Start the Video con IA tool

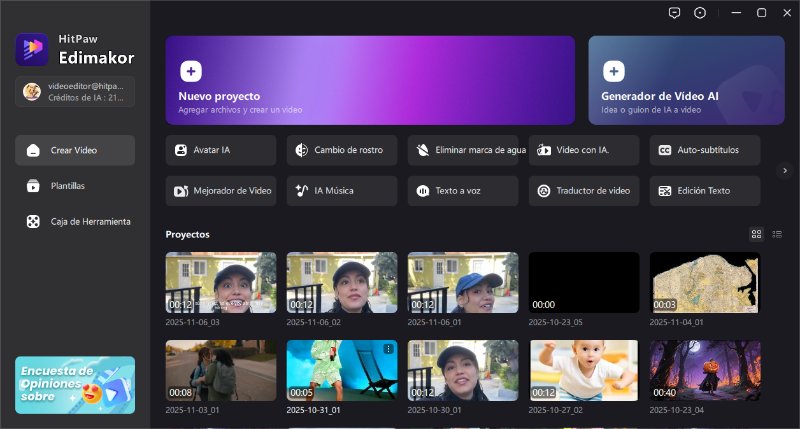[584, 150]
